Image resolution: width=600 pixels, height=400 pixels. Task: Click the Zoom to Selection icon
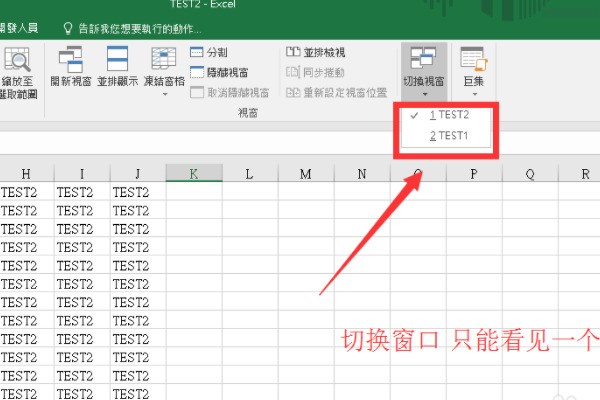19,60
